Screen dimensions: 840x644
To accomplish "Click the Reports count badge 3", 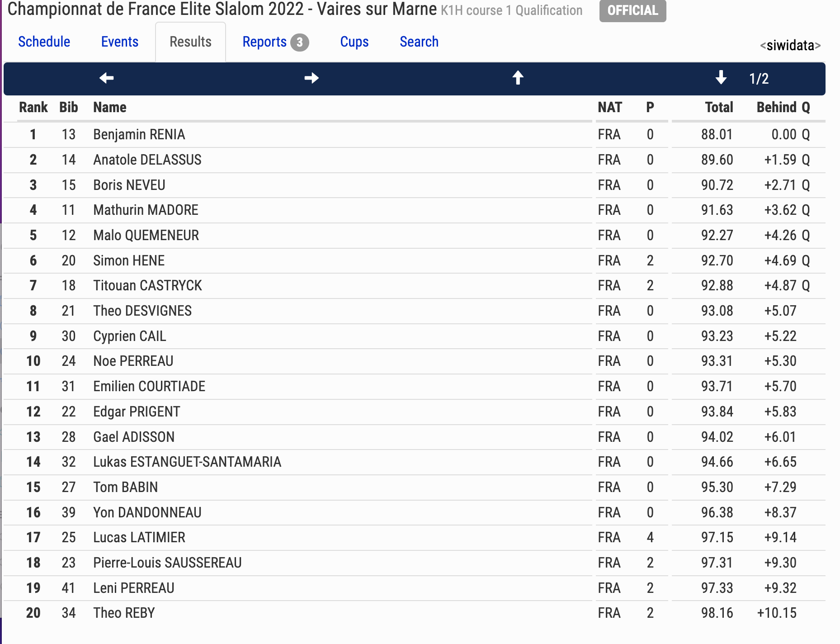I will [299, 43].
